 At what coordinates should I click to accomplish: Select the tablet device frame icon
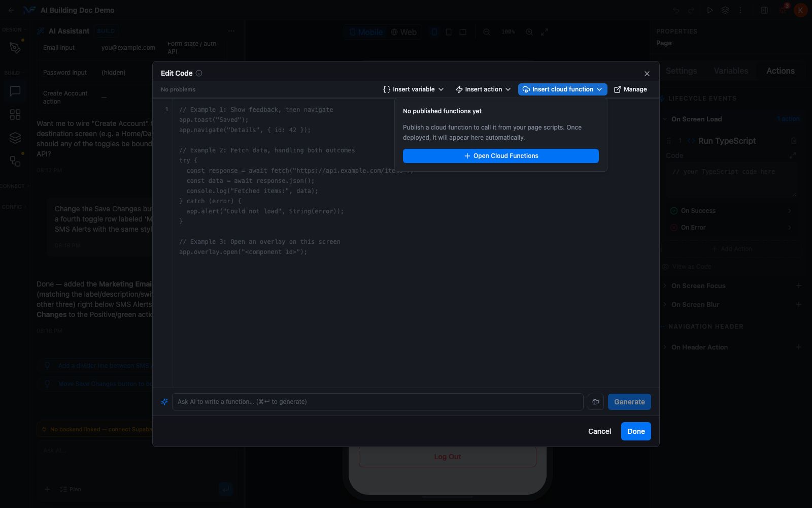(x=449, y=32)
